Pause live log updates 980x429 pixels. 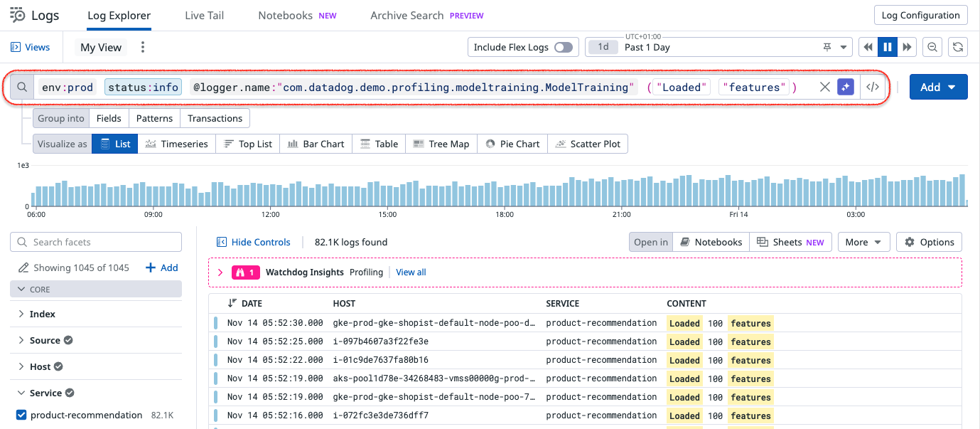pos(887,47)
